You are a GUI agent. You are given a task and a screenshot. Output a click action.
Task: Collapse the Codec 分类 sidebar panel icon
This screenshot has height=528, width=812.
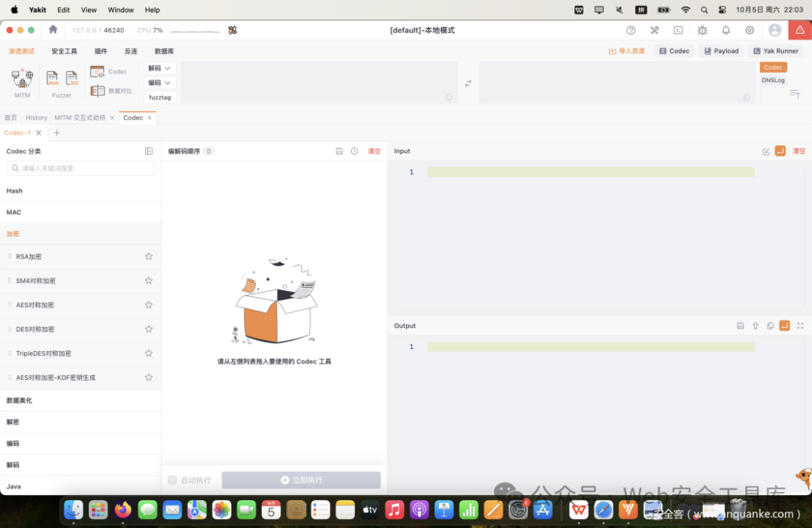(149, 151)
